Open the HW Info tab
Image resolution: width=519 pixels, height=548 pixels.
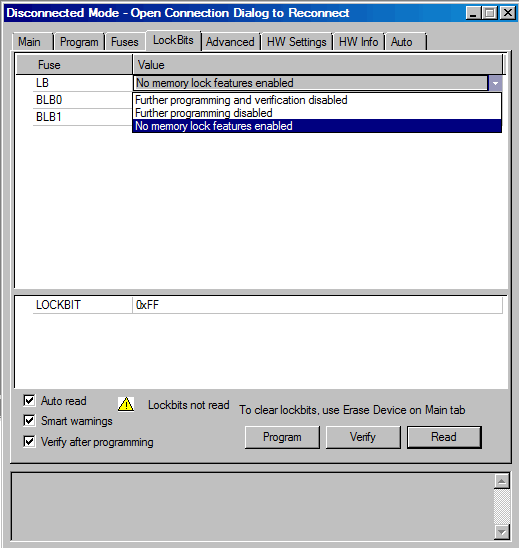(359, 42)
